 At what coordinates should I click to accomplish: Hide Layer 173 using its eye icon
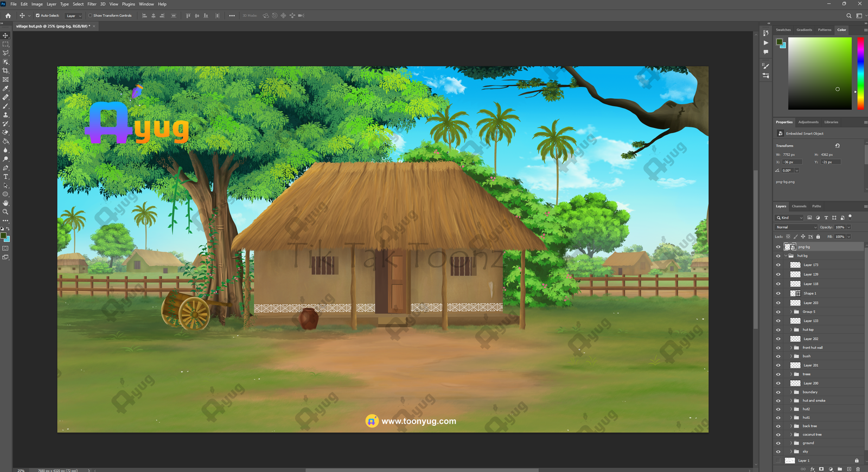pyautogui.click(x=778, y=265)
